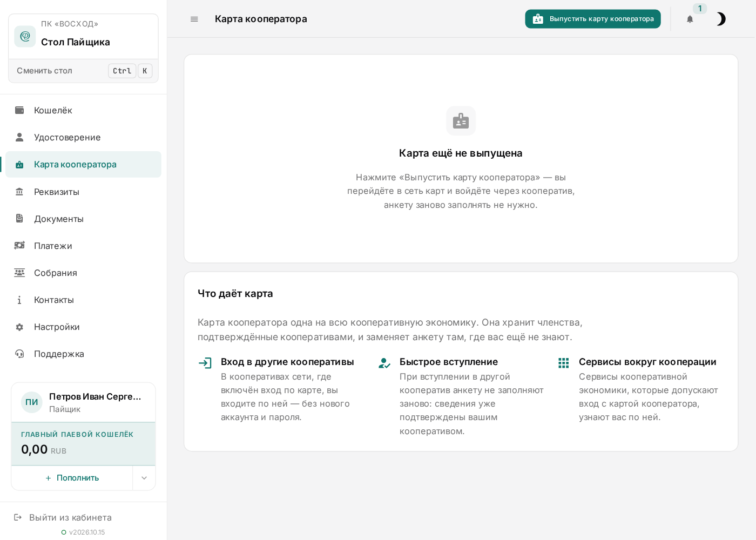Click the Карта ещё не выпущена heading

pos(461,153)
